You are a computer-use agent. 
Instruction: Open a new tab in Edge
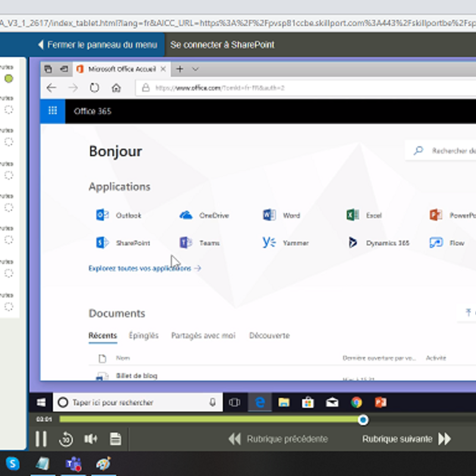pos(180,69)
